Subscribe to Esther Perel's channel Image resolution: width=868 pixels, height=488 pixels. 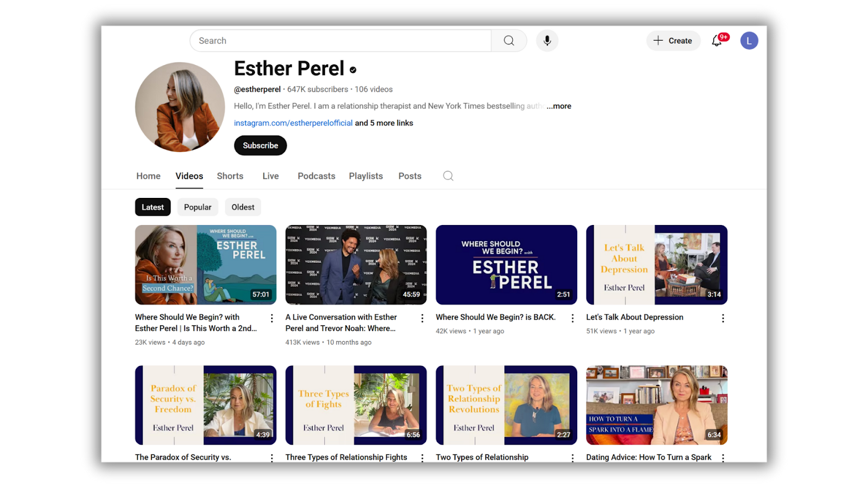pos(260,145)
